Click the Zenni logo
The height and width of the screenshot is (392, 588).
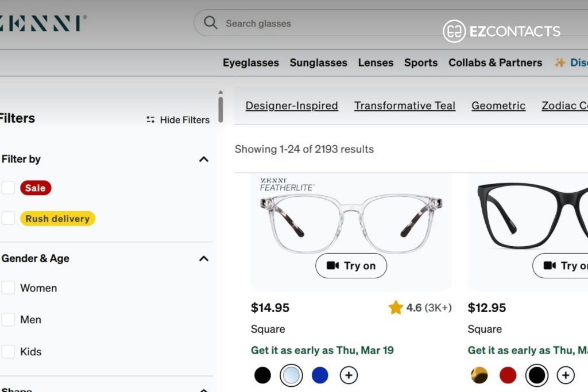coord(42,23)
